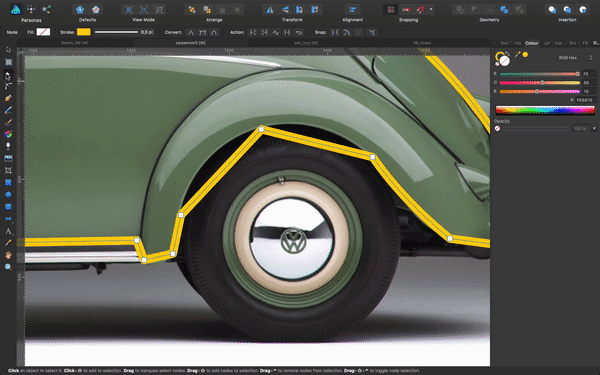
Task: Select the Move tool
Action: pos(8,50)
